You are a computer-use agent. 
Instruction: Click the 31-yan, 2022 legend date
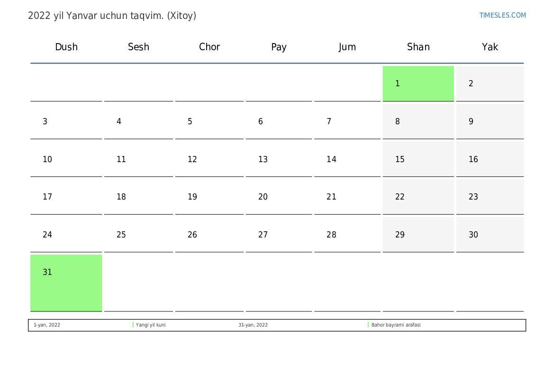tap(253, 325)
